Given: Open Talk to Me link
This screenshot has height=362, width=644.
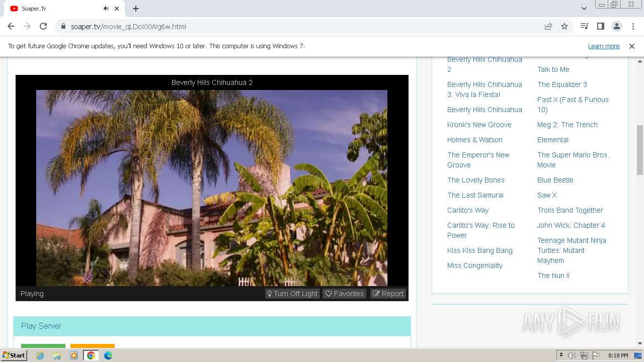Looking at the screenshot, I should [553, 69].
